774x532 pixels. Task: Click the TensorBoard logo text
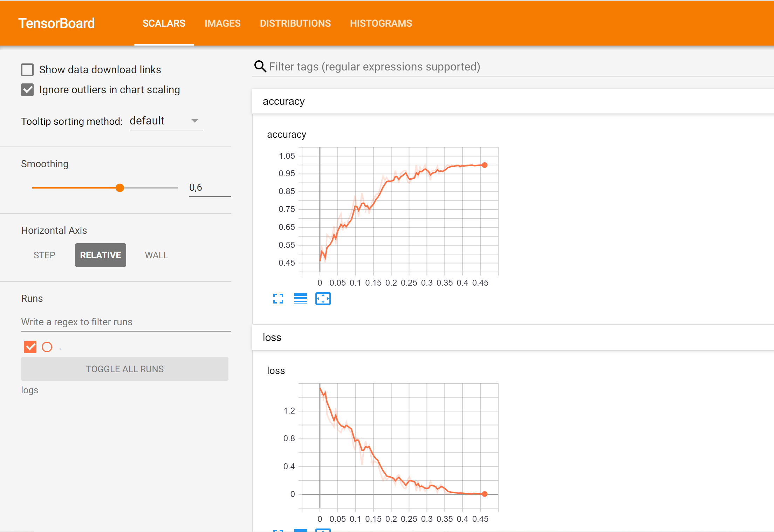pos(56,23)
